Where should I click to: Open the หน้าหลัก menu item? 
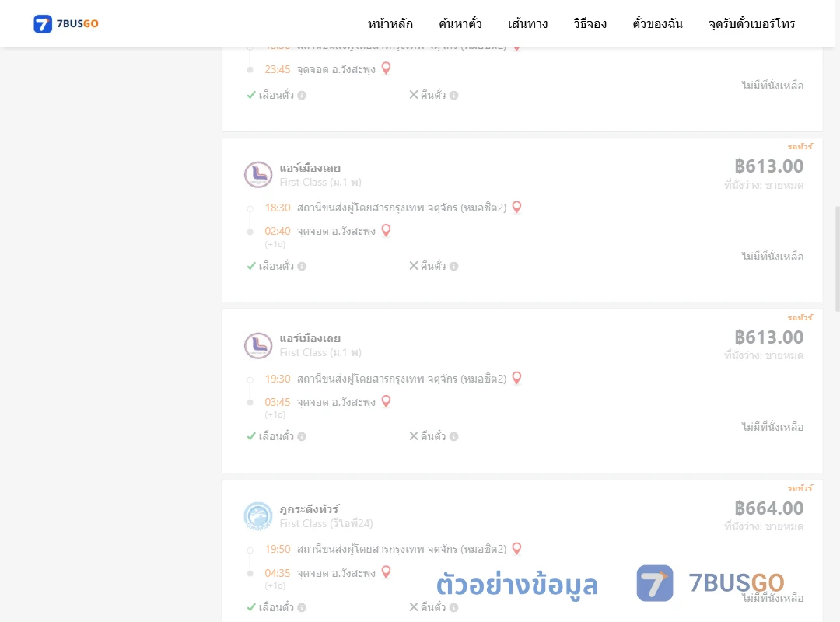pos(390,23)
